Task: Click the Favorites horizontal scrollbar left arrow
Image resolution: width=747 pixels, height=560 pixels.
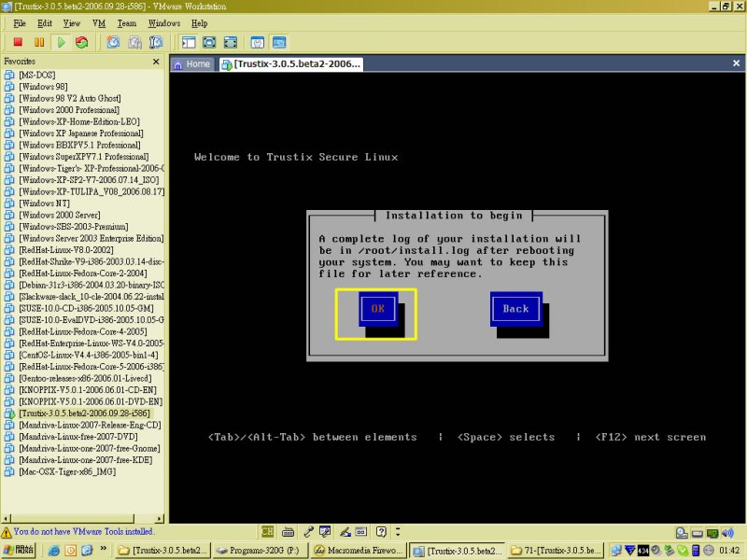Action: coord(6,518)
